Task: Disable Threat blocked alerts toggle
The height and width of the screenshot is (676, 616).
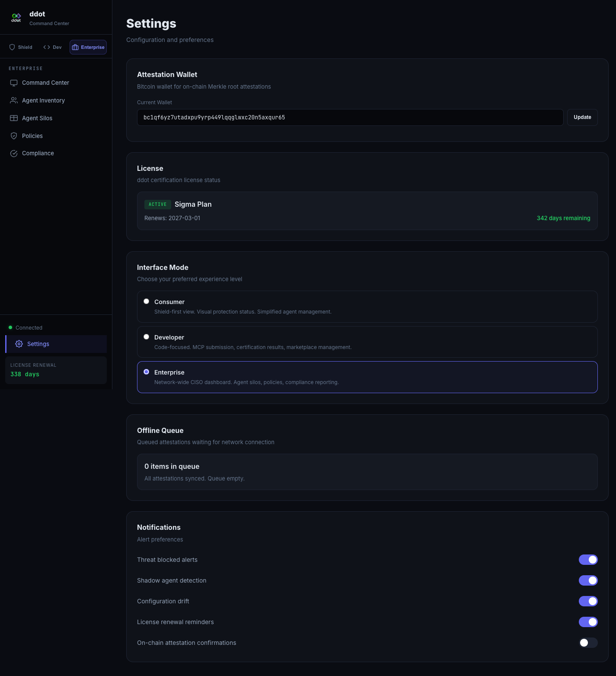Action: (588, 560)
